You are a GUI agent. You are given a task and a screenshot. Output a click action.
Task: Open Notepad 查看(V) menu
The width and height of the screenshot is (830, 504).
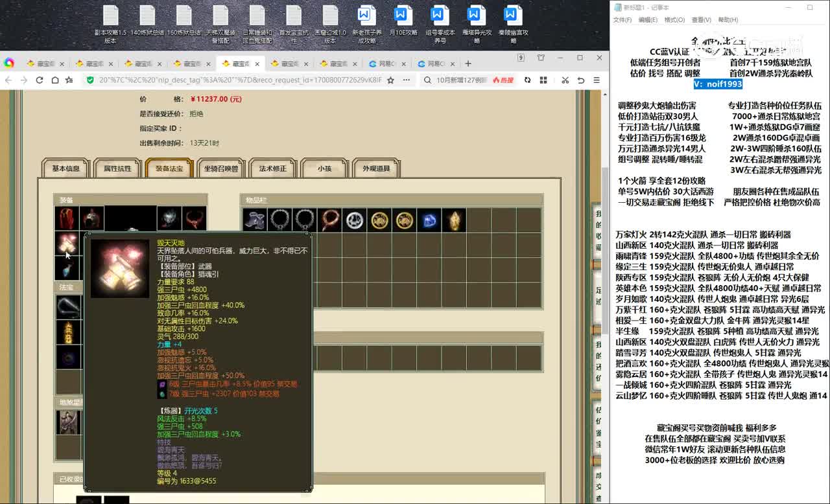(701, 20)
